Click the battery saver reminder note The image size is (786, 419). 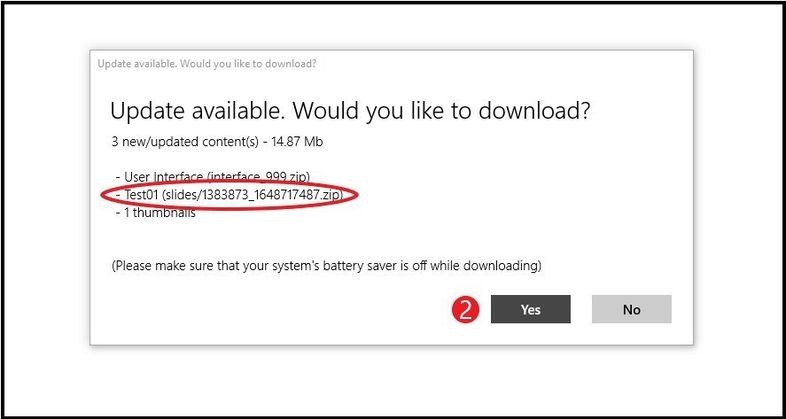point(326,265)
